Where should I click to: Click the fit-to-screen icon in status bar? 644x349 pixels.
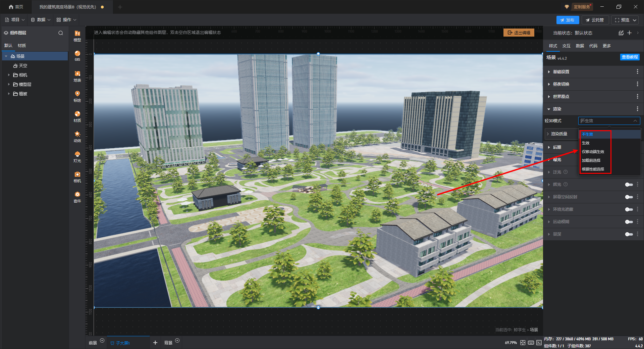click(523, 343)
